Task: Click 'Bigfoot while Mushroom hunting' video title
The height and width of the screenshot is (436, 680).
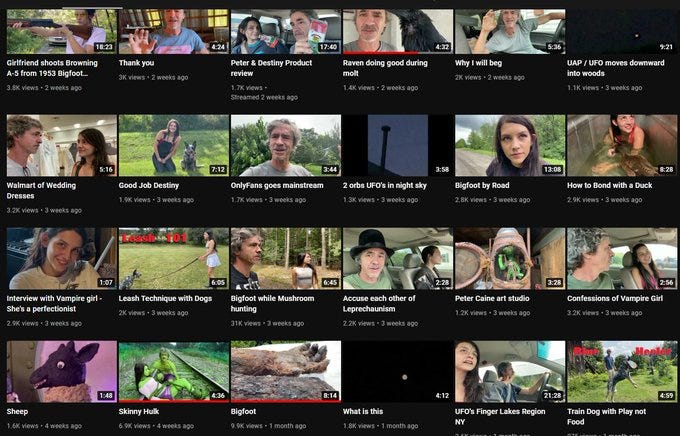Action: [272, 304]
